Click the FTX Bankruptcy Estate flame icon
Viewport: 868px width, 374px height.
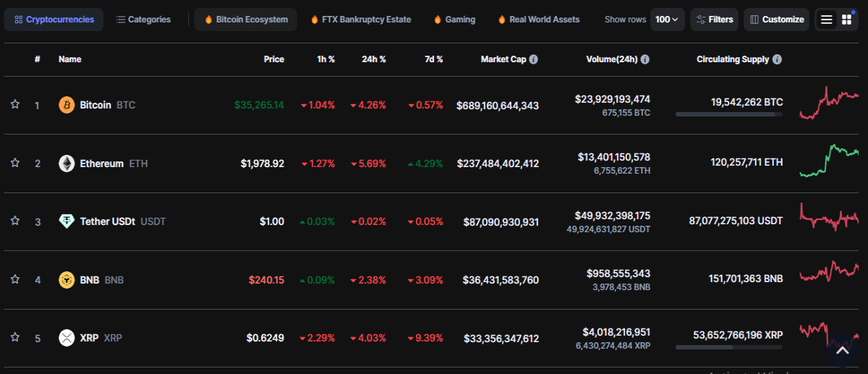[x=314, y=20]
